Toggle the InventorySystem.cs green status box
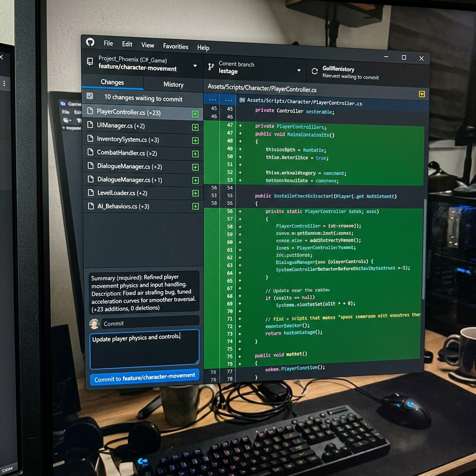Screen dimensions: 476x476 point(196,140)
